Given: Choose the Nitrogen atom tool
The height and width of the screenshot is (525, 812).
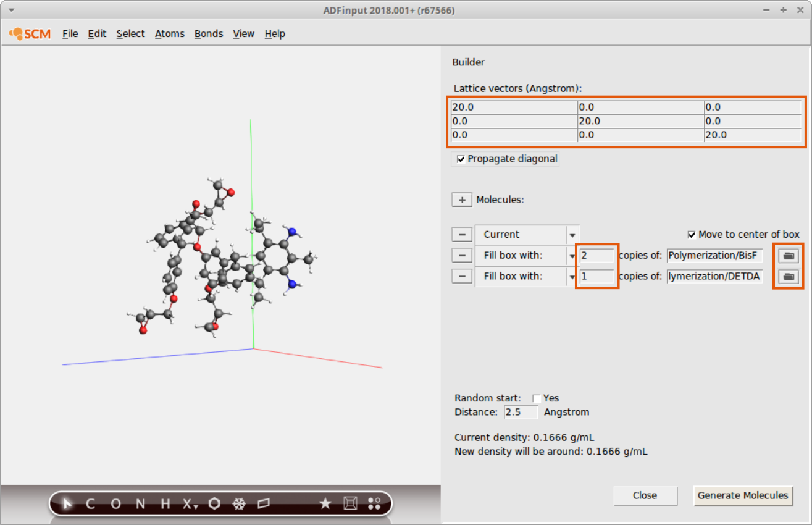Looking at the screenshot, I should tap(141, 503).
